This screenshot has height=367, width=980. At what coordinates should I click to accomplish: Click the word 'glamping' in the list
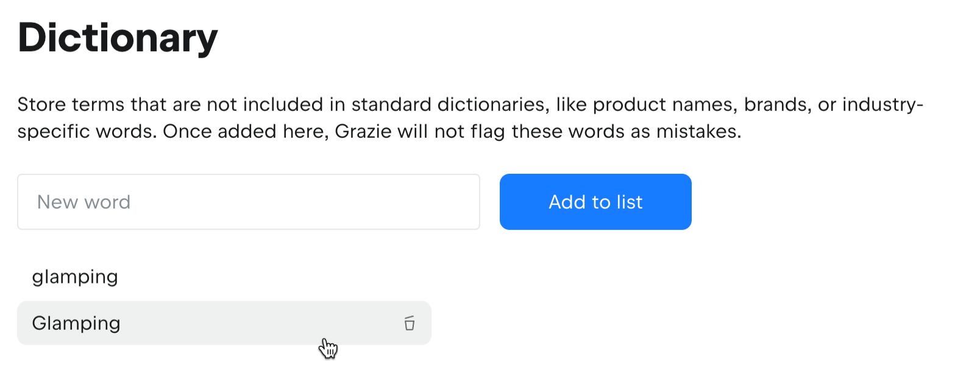tap(75, 277)
